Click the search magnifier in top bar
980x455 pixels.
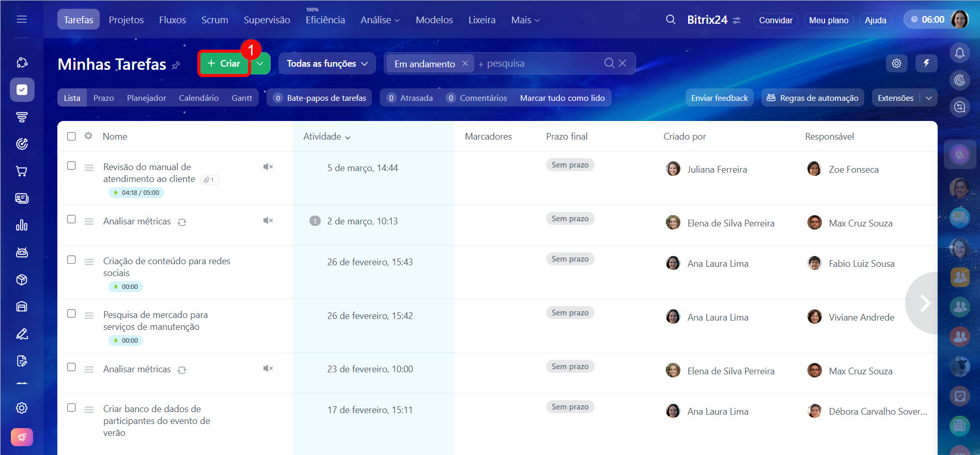tap(671, 20)
